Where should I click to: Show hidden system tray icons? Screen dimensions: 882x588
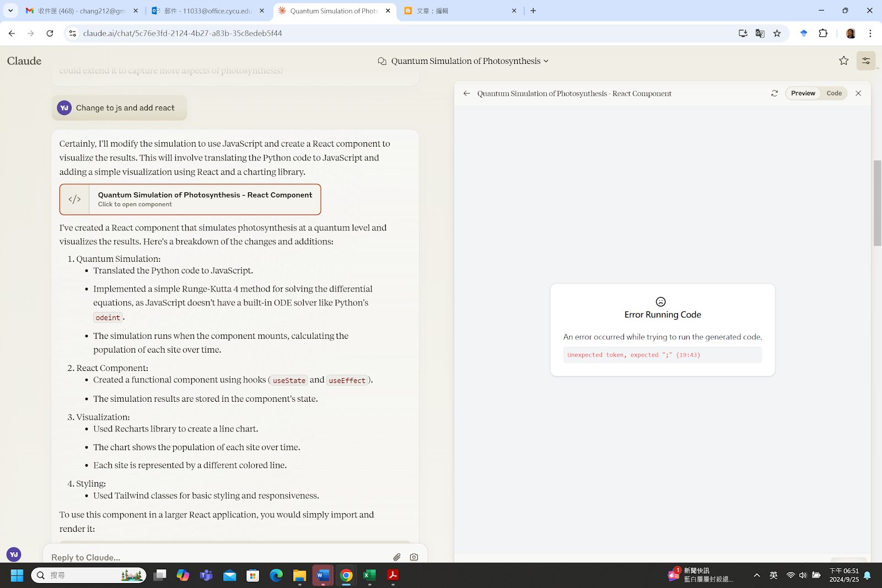(x=757, y=575)
